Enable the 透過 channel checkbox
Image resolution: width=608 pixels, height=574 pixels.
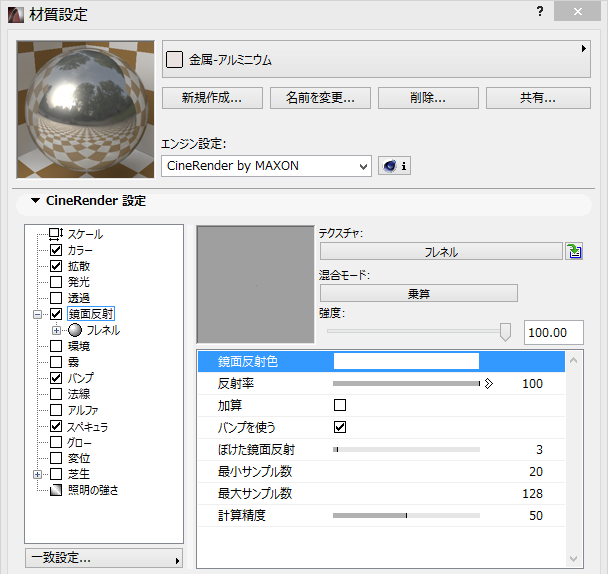pos(56,298)
